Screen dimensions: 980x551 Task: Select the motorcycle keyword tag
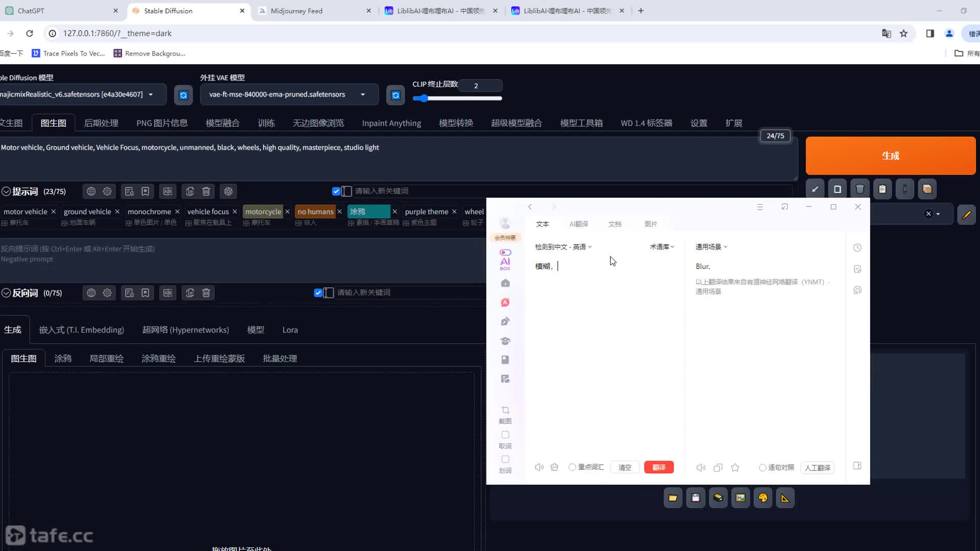coord(263,212)
